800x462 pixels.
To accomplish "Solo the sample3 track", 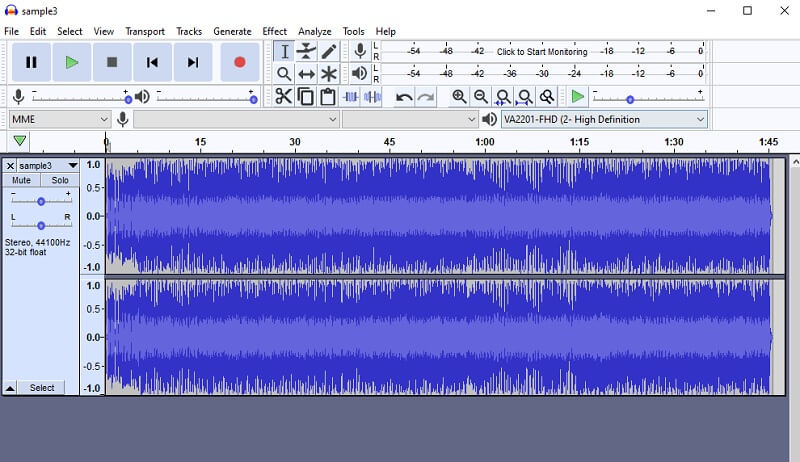I will [60, 181].
